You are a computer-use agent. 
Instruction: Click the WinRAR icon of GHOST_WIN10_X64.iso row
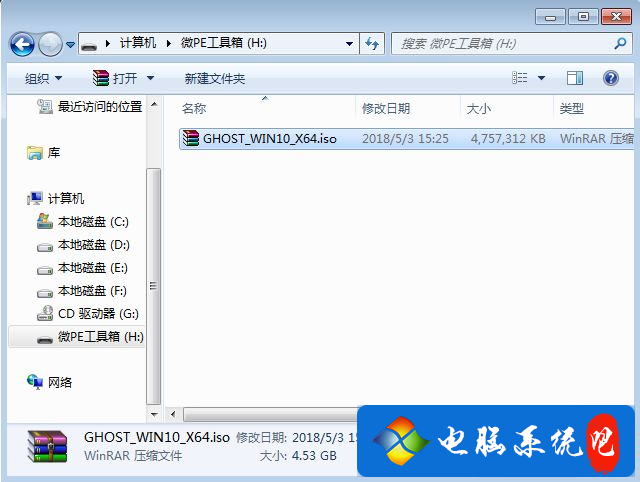[191, 138]
